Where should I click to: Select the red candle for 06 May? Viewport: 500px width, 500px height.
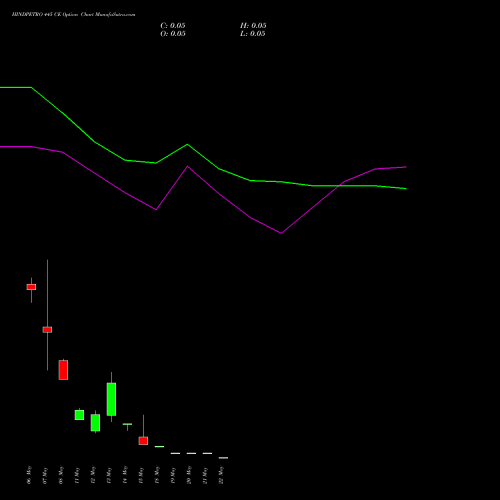(x=31, y=287)
